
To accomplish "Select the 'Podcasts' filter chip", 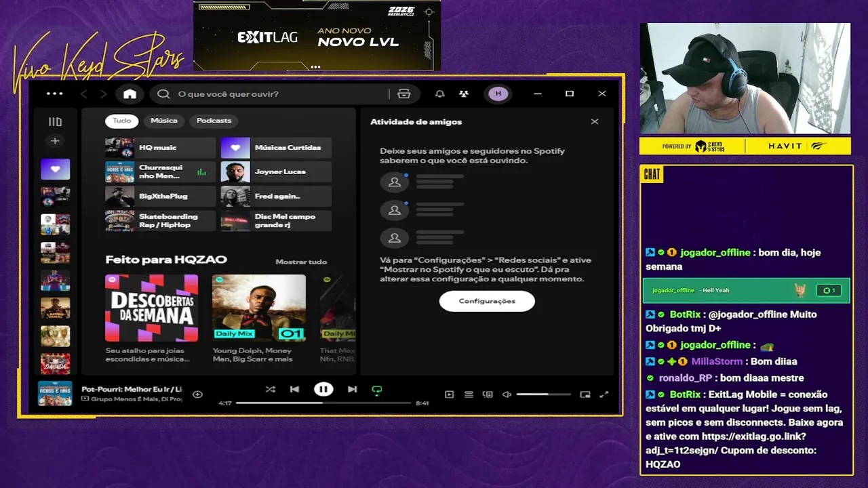I will (214, 121).
